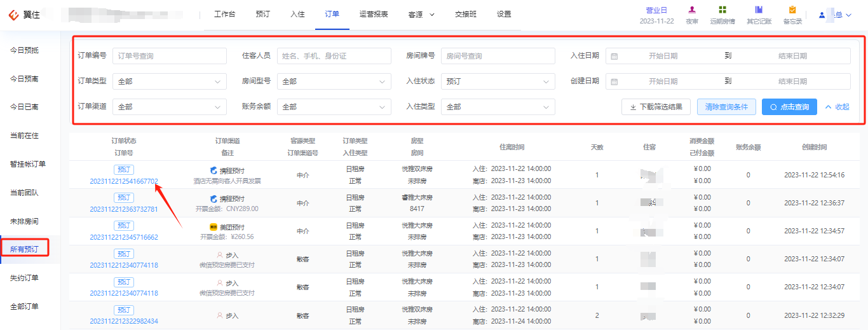Select 今日预抵 in sidebar
This screenshot has height=330, width=868.
click(x=24, y=50)
